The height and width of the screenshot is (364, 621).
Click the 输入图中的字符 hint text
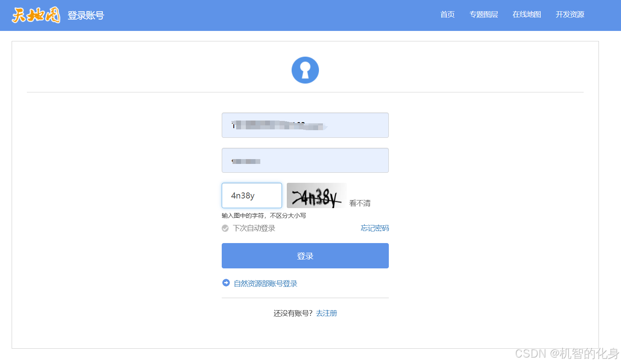[x=264, y=216]
